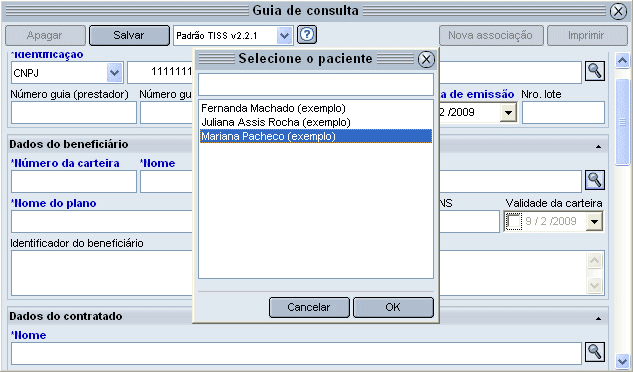Select Fernanda Machado (exemplo) in the list
The height and width of the screenshot is (372, 633).
pos(316,108)
